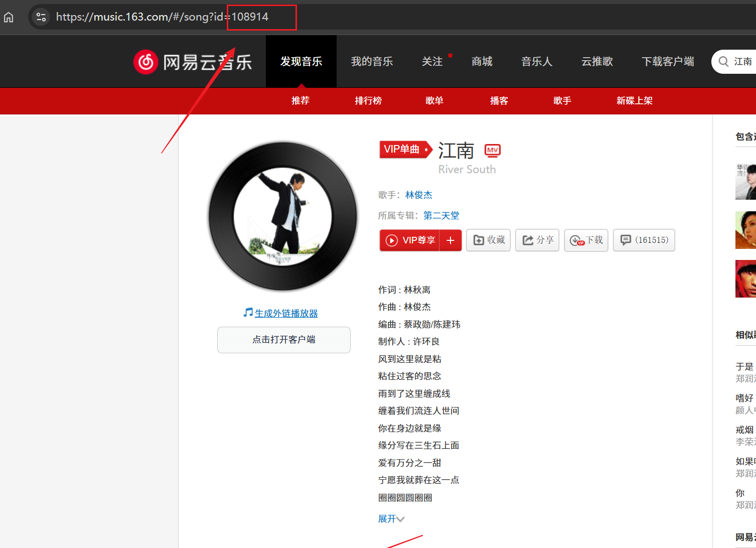The image size is (756, 548).
Task: Click the River South subtitle
Action: pyautogui.click(x=467, y=169)
